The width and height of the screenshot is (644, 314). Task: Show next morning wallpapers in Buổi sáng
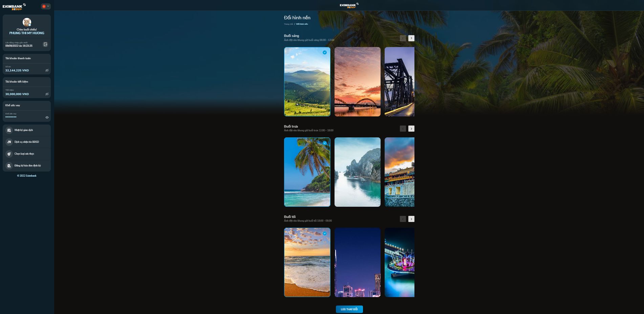411,38
